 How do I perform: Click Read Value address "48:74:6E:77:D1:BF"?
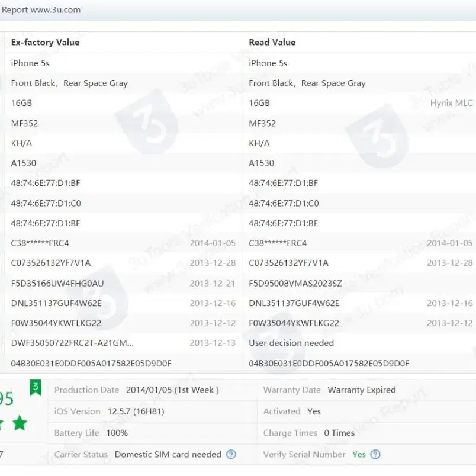pos(284,183)
